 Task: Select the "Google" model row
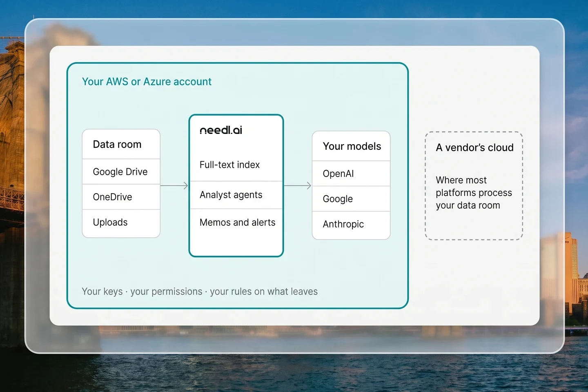tap(351, 199)
